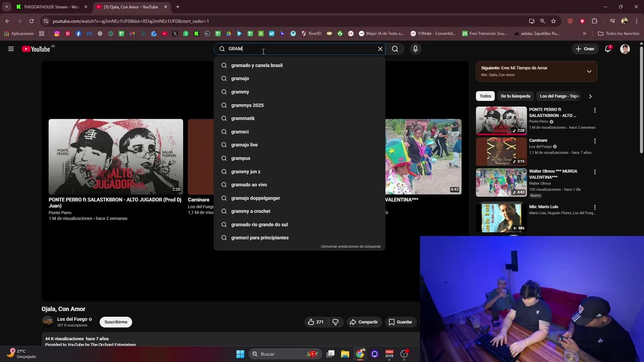The width and height of the screenshot is (644, 362).
Task: Open Chrome media controls icon
Action: click(x=612, y=21)
